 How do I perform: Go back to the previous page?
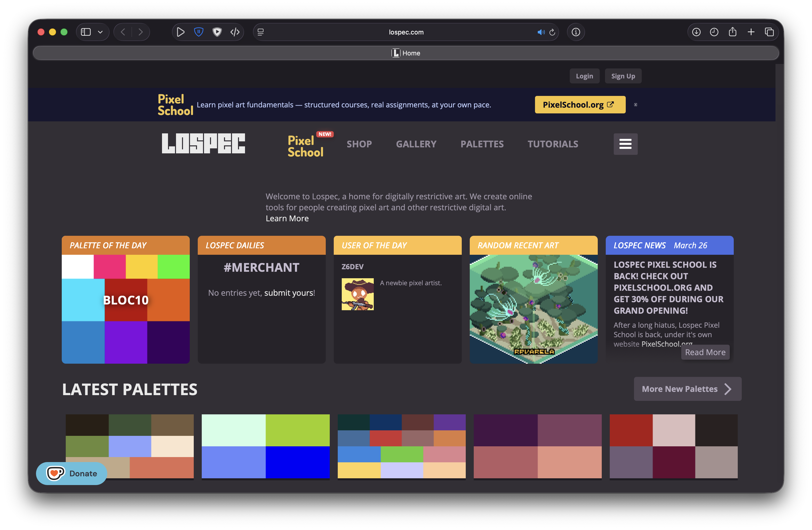[x=123, y=32]
